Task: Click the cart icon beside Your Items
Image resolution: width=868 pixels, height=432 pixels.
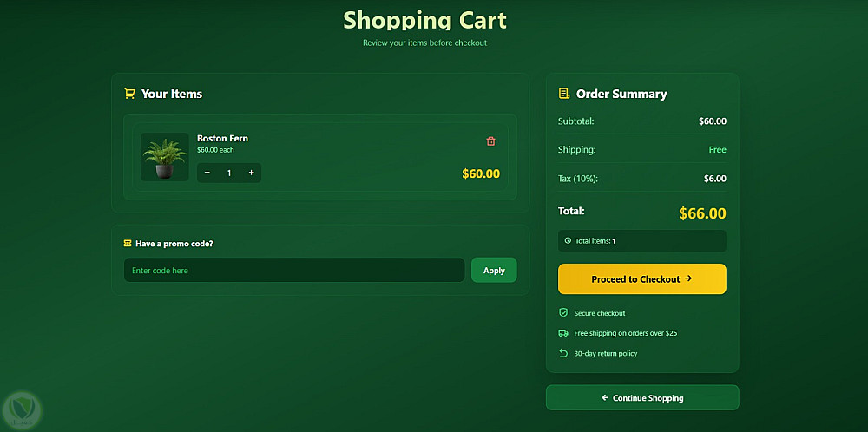Action: (x=129, y=94)
